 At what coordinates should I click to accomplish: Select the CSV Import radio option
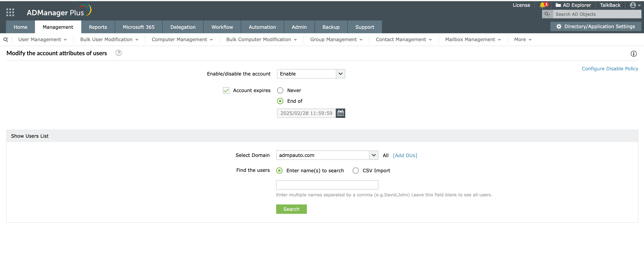click(x=355, y=171)
